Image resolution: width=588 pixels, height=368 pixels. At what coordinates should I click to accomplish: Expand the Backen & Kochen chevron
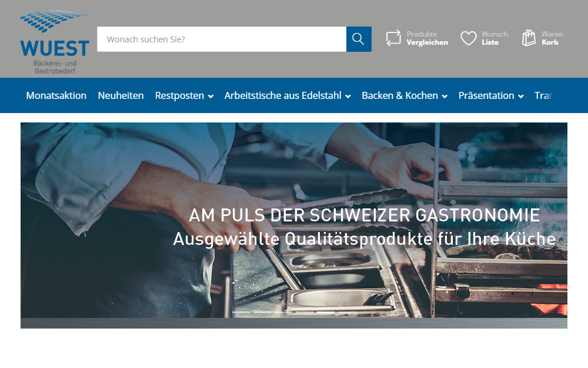click(445, 97)
